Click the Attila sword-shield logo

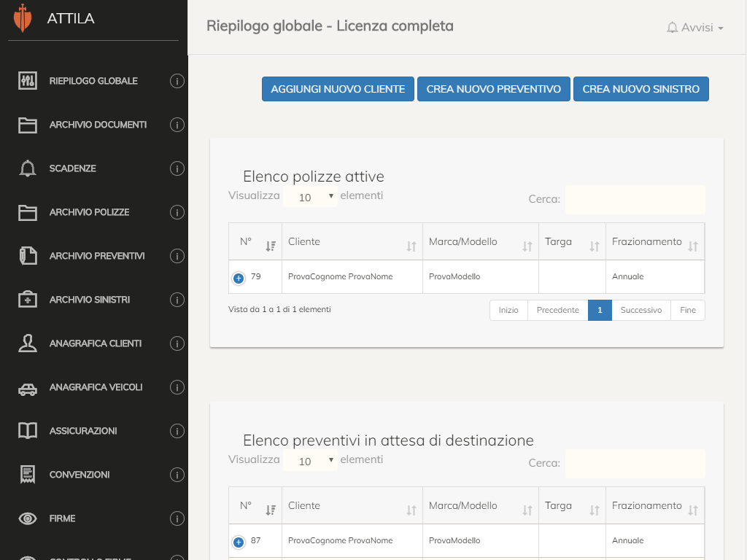(x=23, y=18)
